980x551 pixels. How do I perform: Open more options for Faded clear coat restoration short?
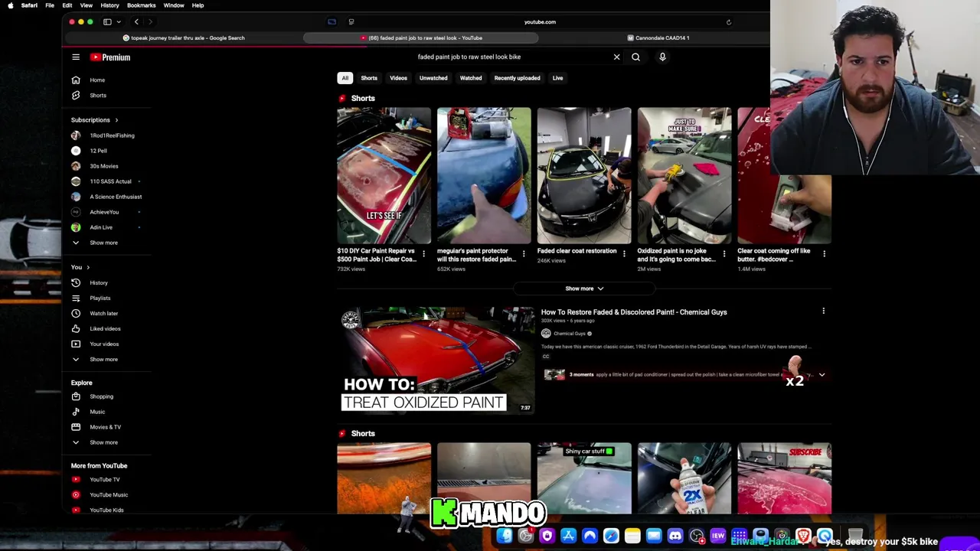(623, 254)
